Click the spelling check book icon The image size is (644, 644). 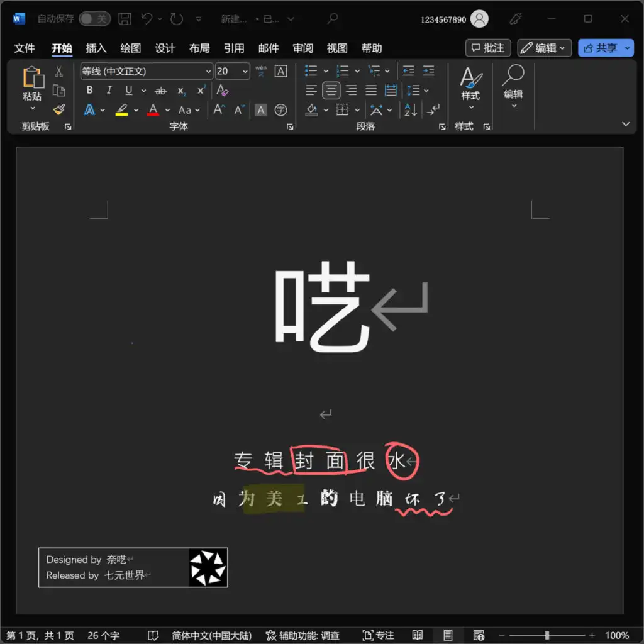153,635
